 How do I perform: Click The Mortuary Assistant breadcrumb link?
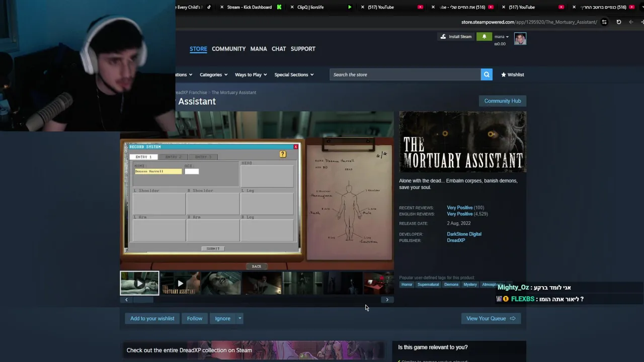tap(234, 93)
